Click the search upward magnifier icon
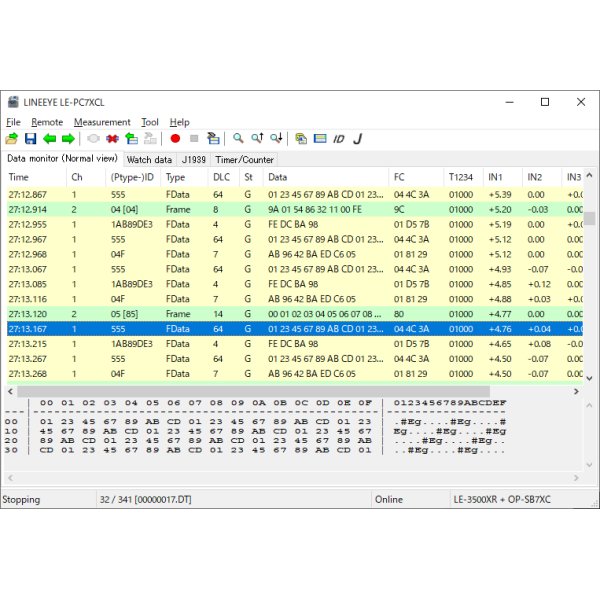600x600 pixels. click(257, 139)
